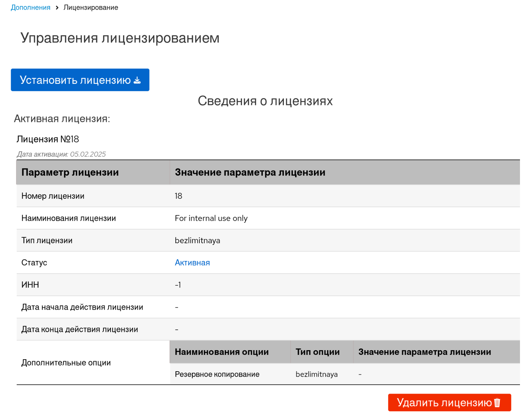Click the download icon on install button
This screenshot has width=529, height=420.
[x=137, y=80]
